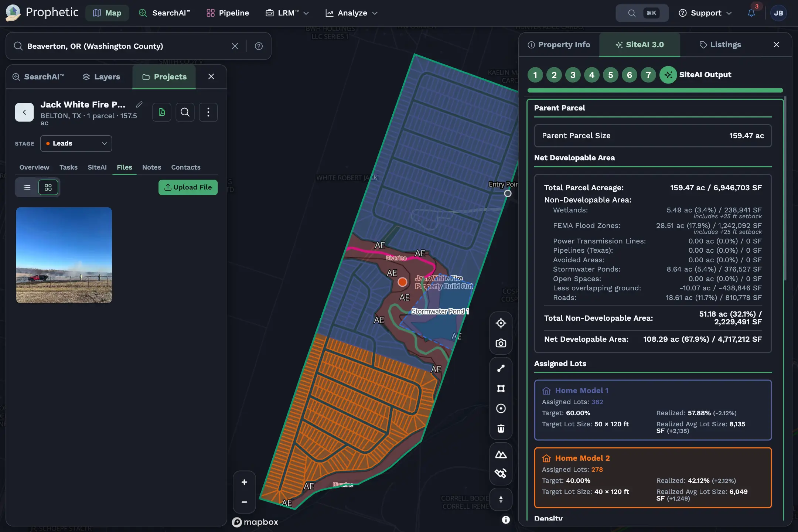Click the SiteAI Output sparkle step

click(668, 75)
